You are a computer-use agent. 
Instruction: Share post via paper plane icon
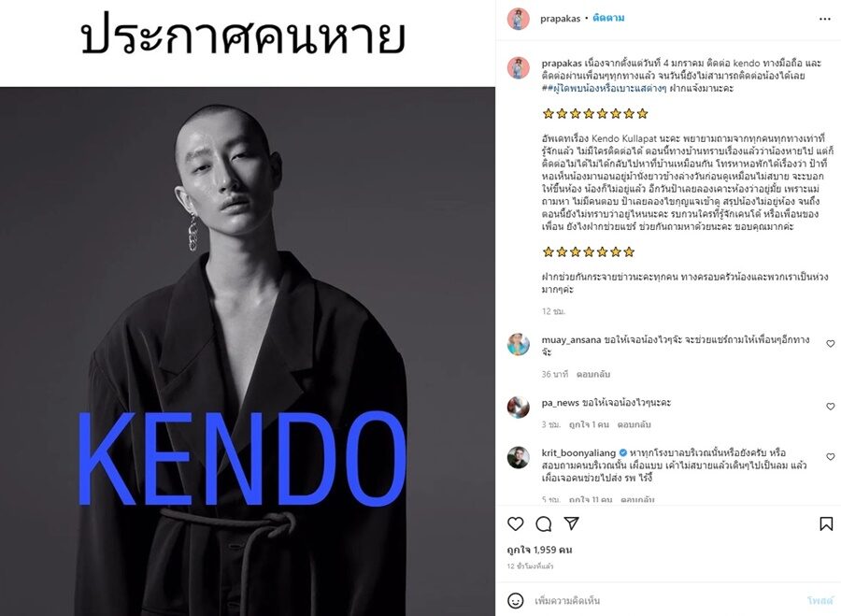point(572,523)
